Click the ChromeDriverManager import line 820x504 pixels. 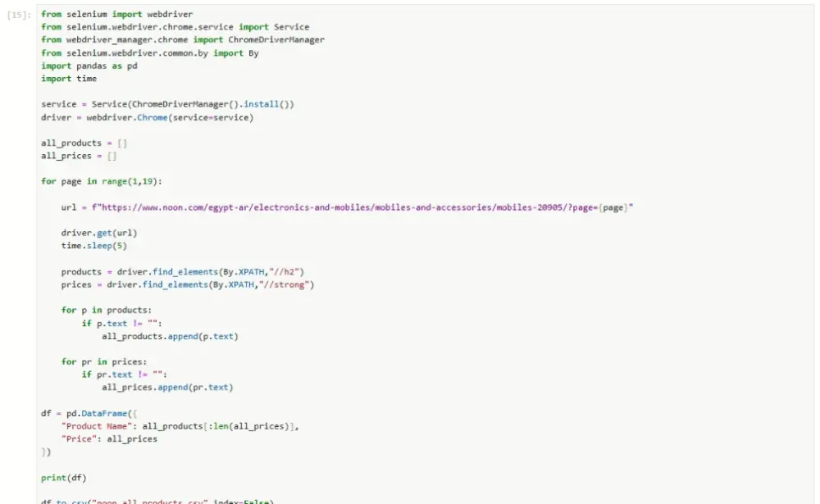click(183, 39)
